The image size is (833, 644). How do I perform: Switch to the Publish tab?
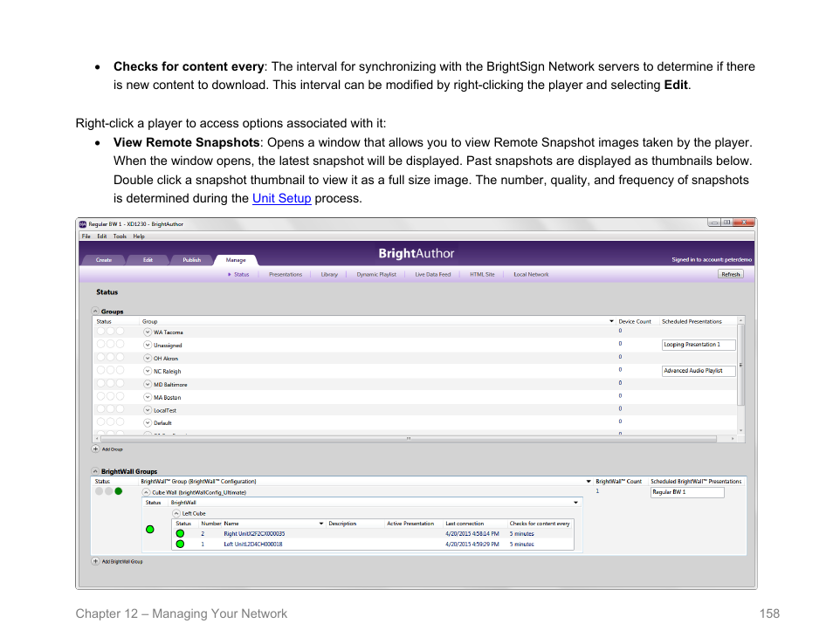[x=192, y=260]
